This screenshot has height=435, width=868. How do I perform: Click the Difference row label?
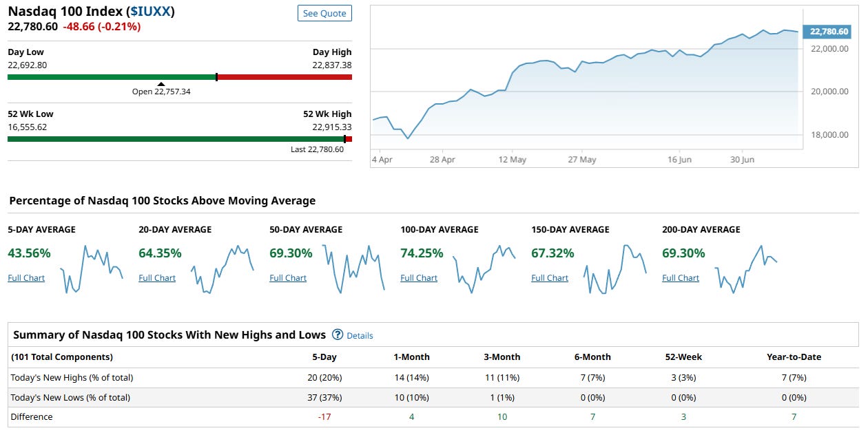click(31, 417)
